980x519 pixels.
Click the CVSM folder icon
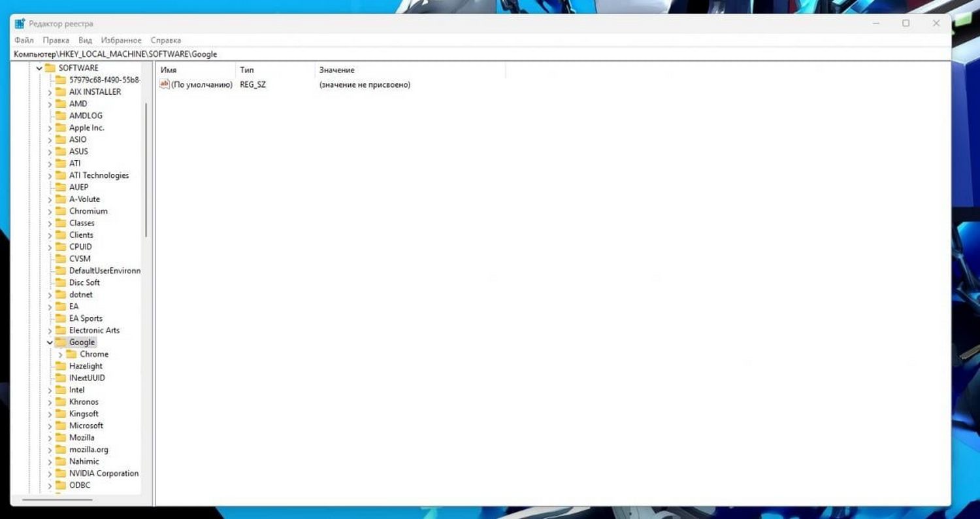(x=61, y=259)
